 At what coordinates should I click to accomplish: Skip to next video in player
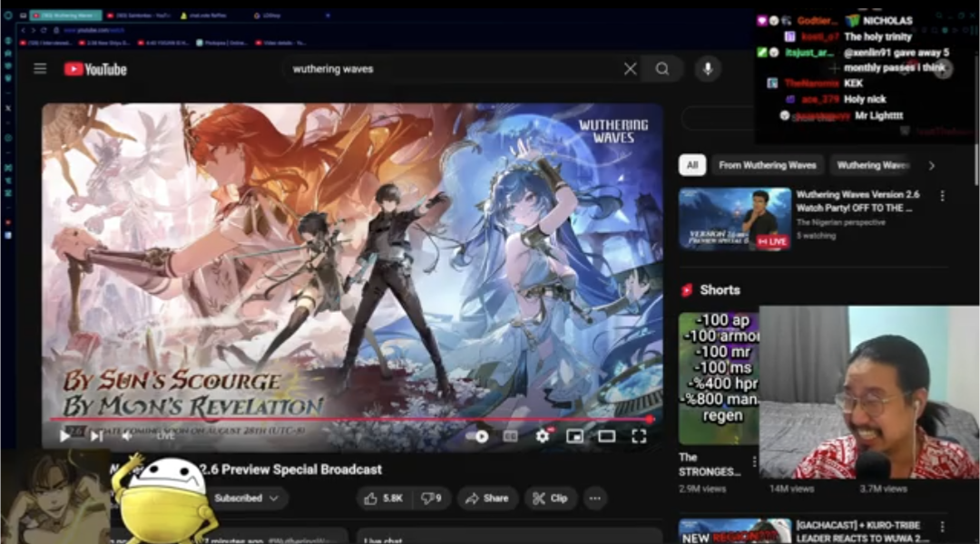point(96,436)
